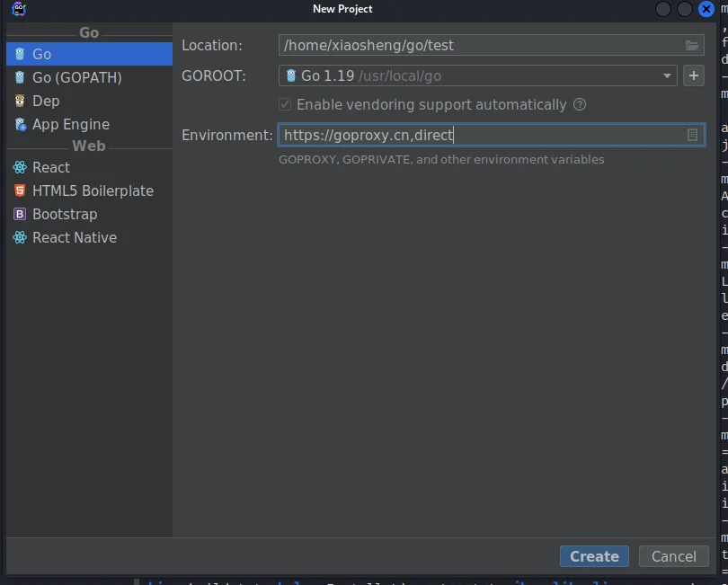This screenshot has height=585, width=728.
Task: Pick the Bootstrap project template
Action: (89, 214)
